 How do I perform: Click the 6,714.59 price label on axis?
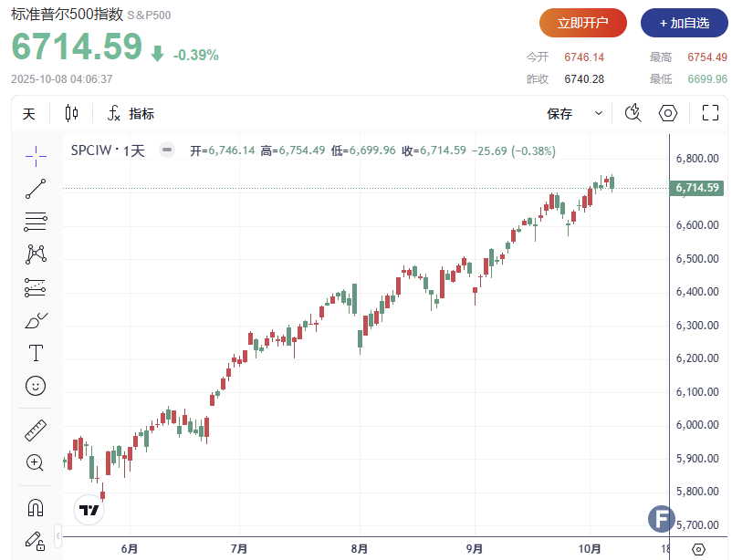tap(698, 189)
